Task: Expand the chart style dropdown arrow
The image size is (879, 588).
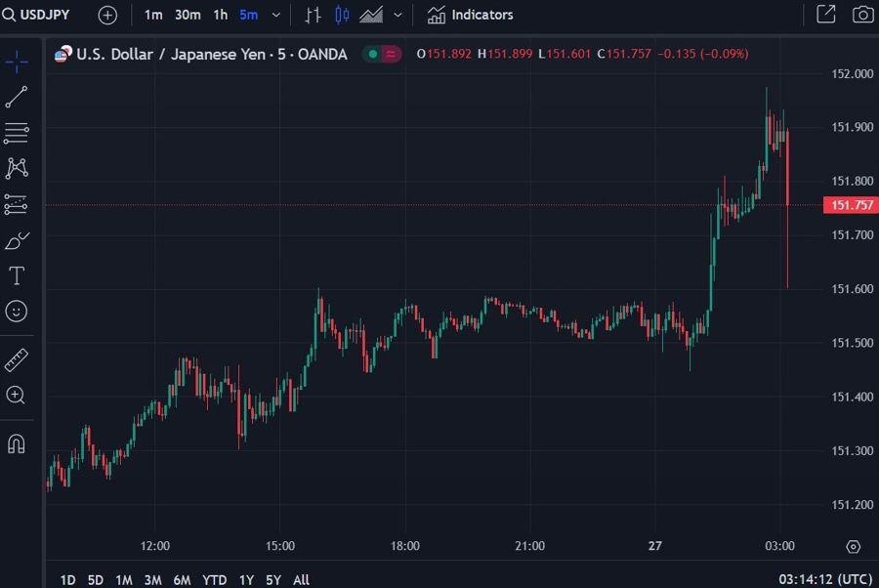Action: (398, 15)
